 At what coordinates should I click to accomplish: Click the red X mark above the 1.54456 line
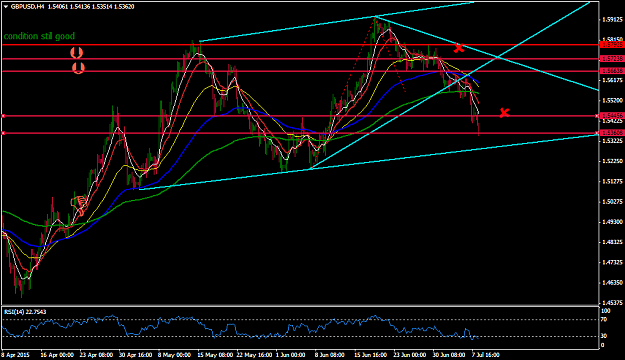[505, 113]
